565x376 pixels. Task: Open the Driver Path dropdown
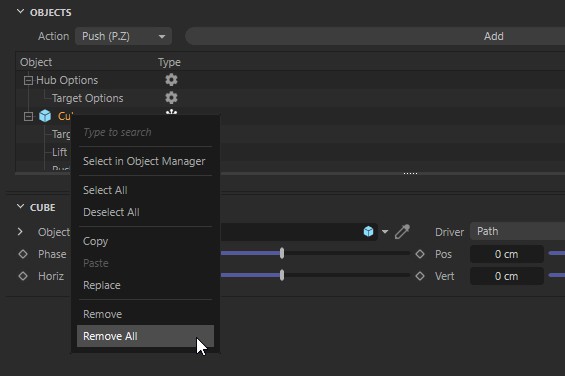[x=517, y=231]
